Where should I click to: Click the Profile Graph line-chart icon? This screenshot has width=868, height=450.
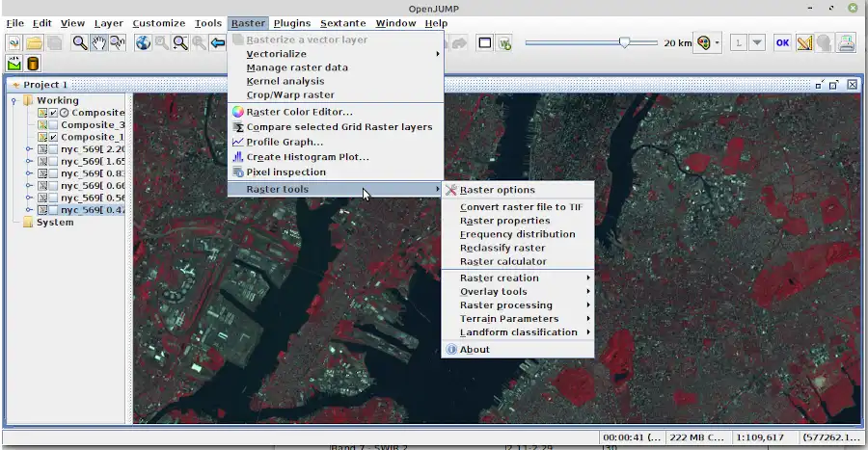point(238,142)
